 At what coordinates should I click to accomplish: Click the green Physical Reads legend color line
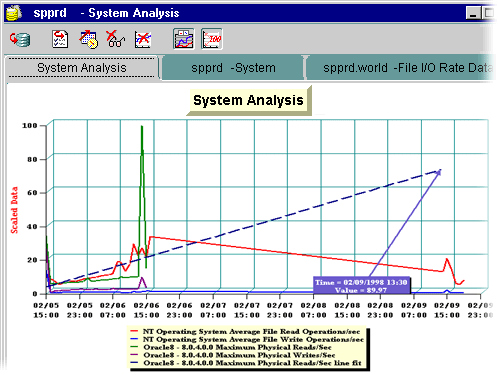point(134,347)
